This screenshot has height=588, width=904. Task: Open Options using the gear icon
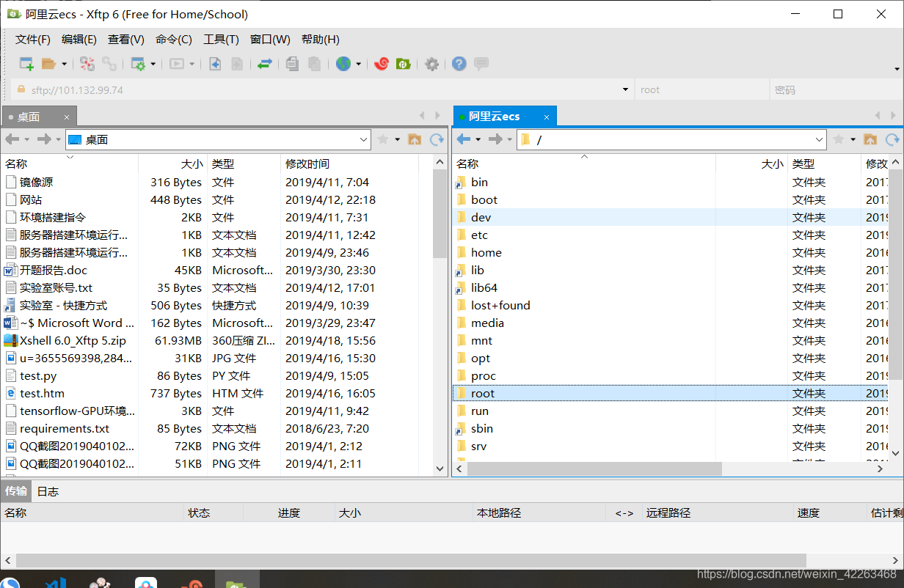[x=432, y=64]
